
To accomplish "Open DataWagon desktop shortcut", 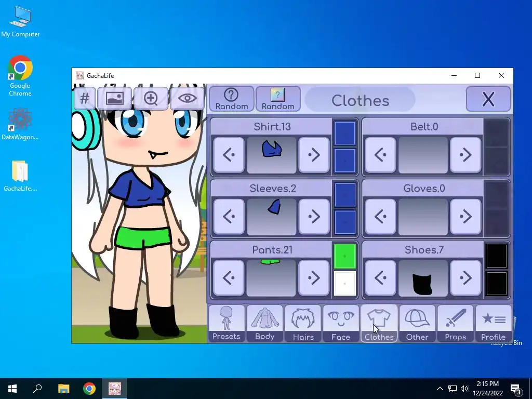I will pyautogui.click(x=20, y=124).
